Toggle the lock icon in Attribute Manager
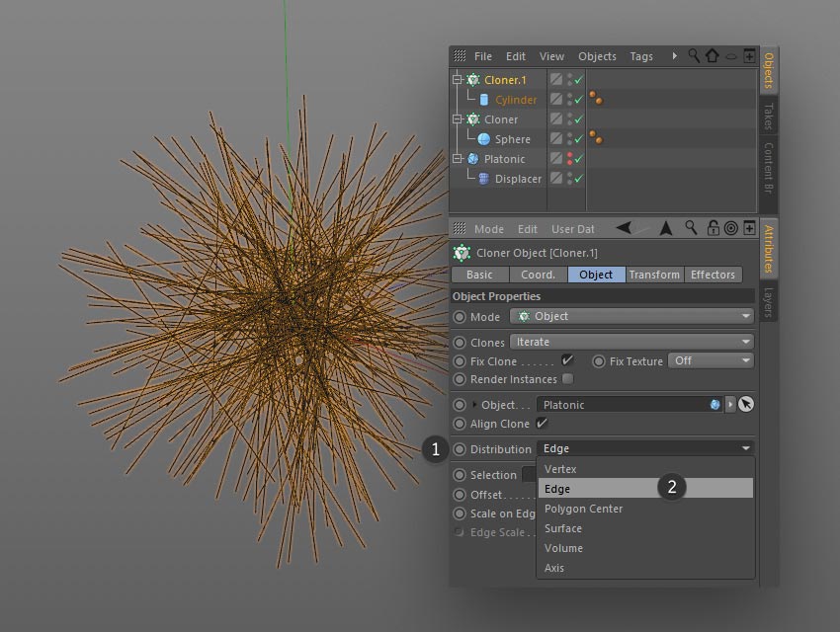The width and height of the screenshot is (840, 632). pyautogui.click(x=714, y=228)
